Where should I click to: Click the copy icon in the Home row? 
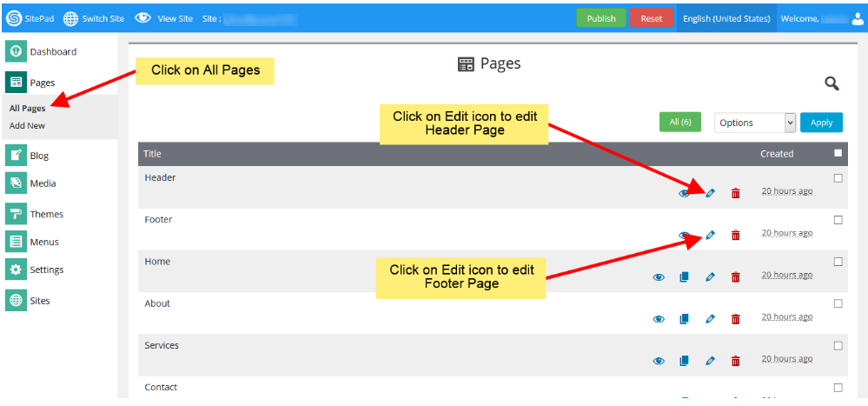click(x=684, y=277)
